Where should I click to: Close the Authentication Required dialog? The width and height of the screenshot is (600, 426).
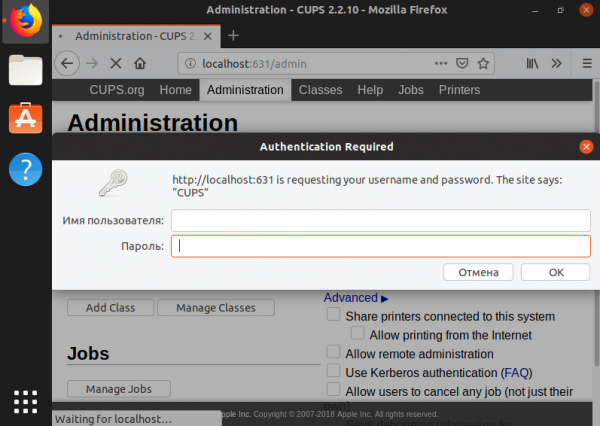[x=586, y=147]
